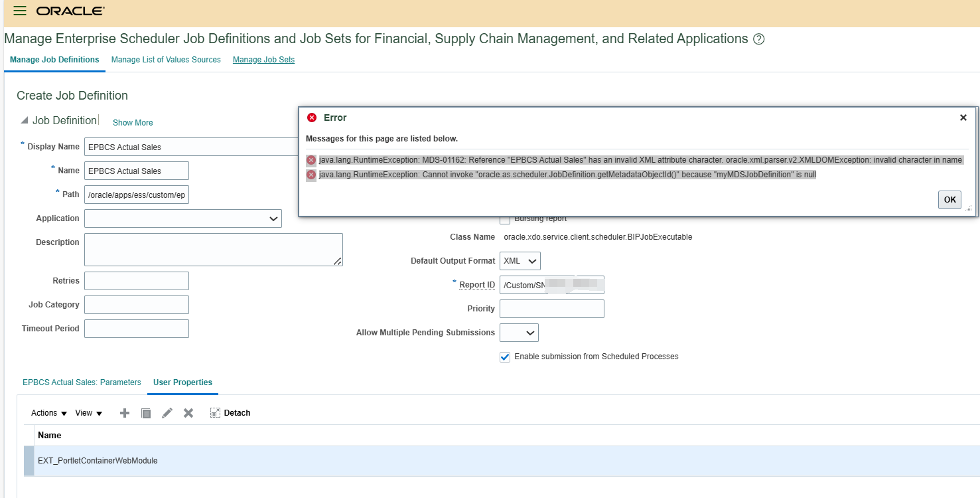The width and height of the screenshot is (980, 498).
Task: Open the Application dropdown
Action: click(183, 218)
